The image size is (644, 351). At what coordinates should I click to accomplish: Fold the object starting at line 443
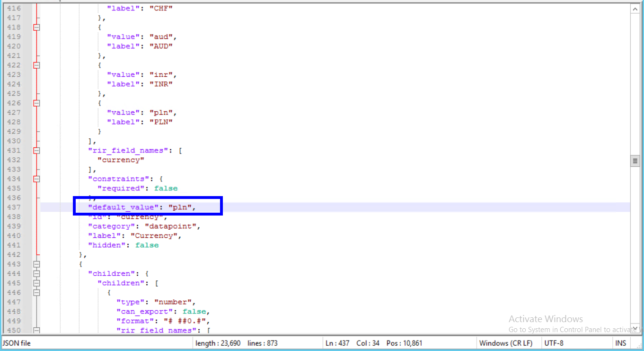pos(36,264)
